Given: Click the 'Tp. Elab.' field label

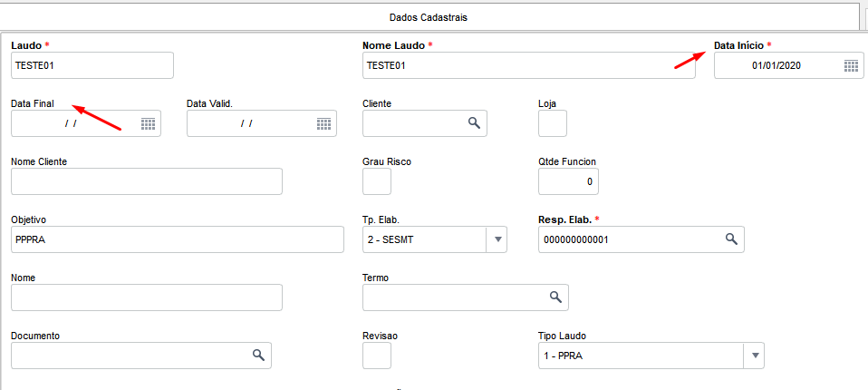Looking at the screenshot, I should click(x=381, y=219).
